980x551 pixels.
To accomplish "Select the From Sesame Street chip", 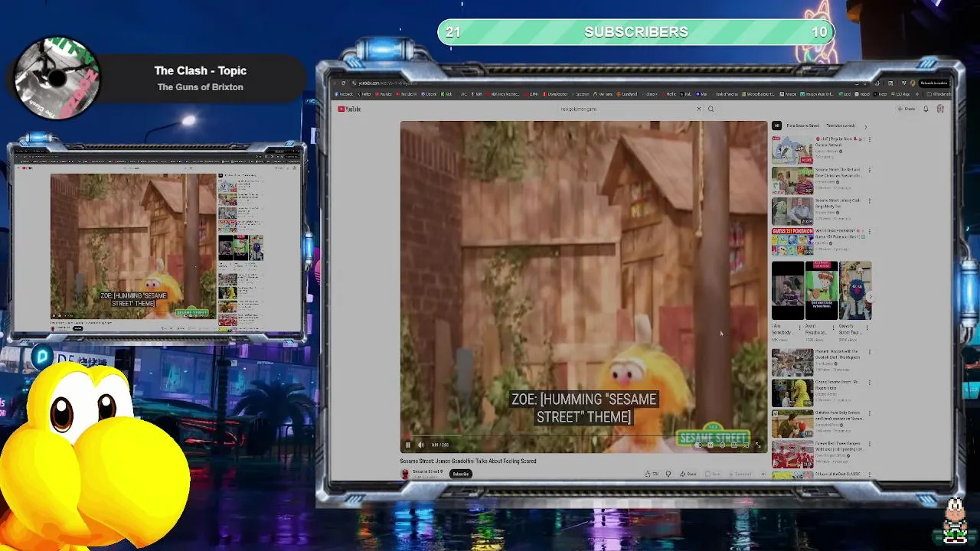I will [x=802, y=126].
